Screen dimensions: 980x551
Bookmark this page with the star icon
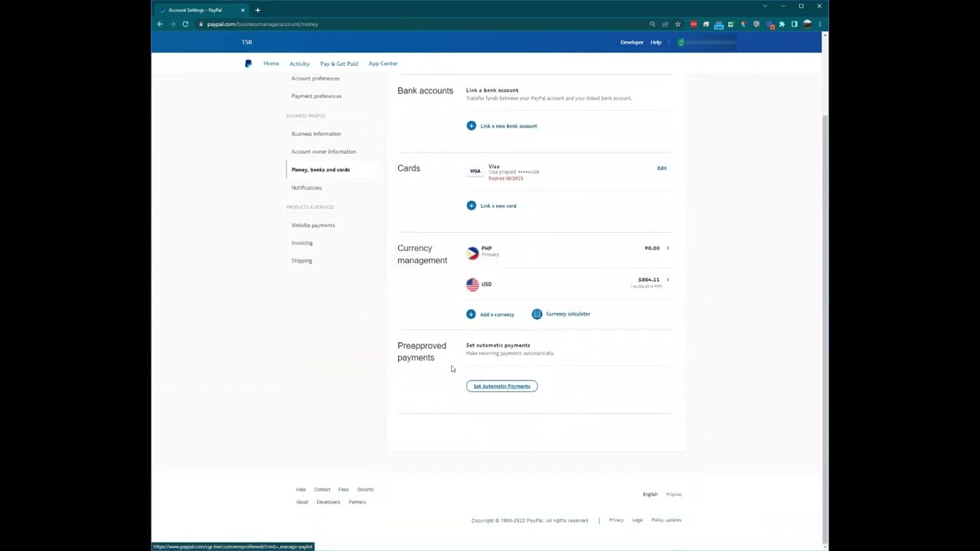pos(678,24)
